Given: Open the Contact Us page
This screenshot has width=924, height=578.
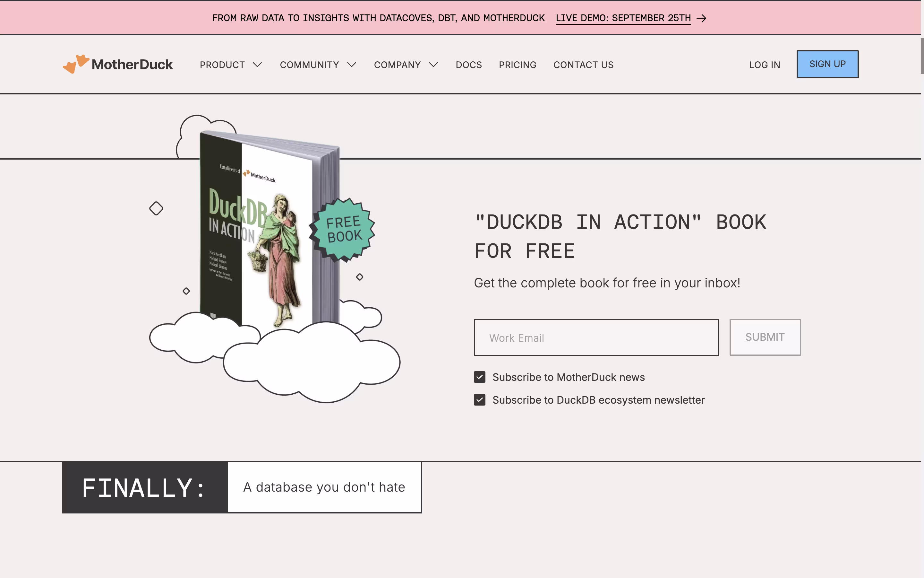Looking at the screenshot, I should [x=583, y=65].
